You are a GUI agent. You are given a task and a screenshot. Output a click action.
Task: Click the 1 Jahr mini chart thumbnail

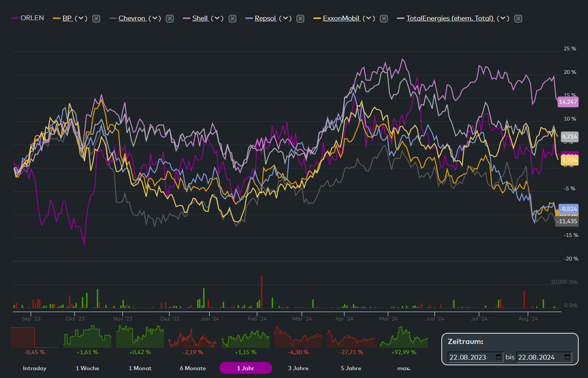point(245,338)
